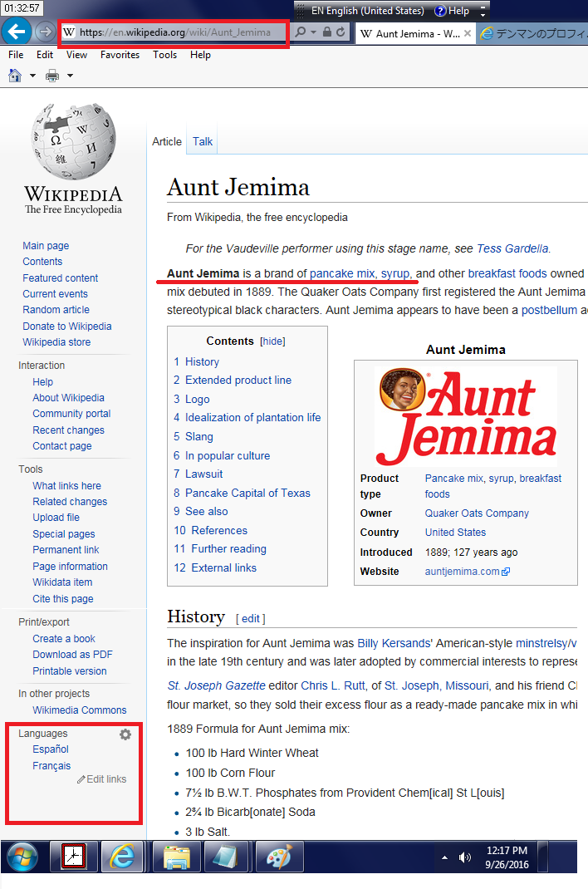Close the Aunt Jemima browser tab
Screen dimensions: 588x889
[x=468, y=33]
